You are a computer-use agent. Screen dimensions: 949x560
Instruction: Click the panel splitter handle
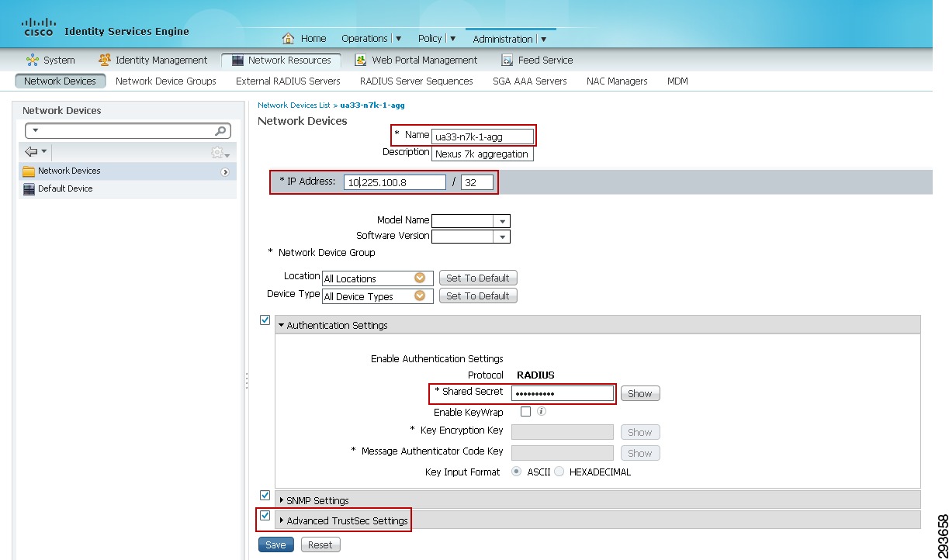pyautogui.click(x=247, y=381)
